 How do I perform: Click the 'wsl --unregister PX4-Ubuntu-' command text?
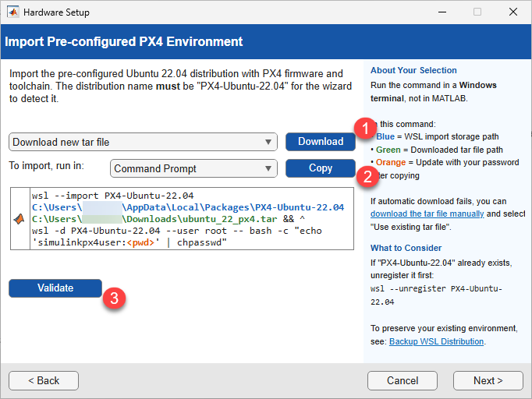tap(436, 289)
